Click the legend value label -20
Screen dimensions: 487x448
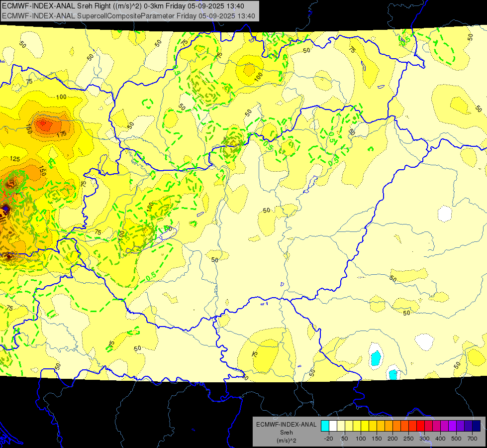click(329, 439)
